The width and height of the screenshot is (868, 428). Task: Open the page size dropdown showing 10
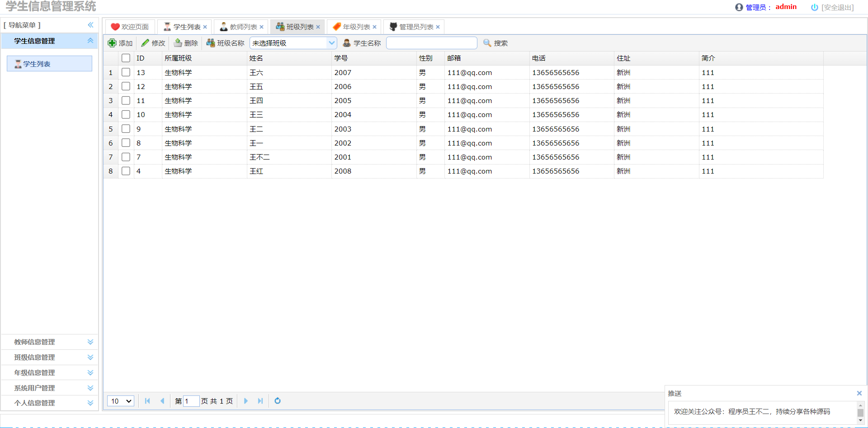[121, 401]
